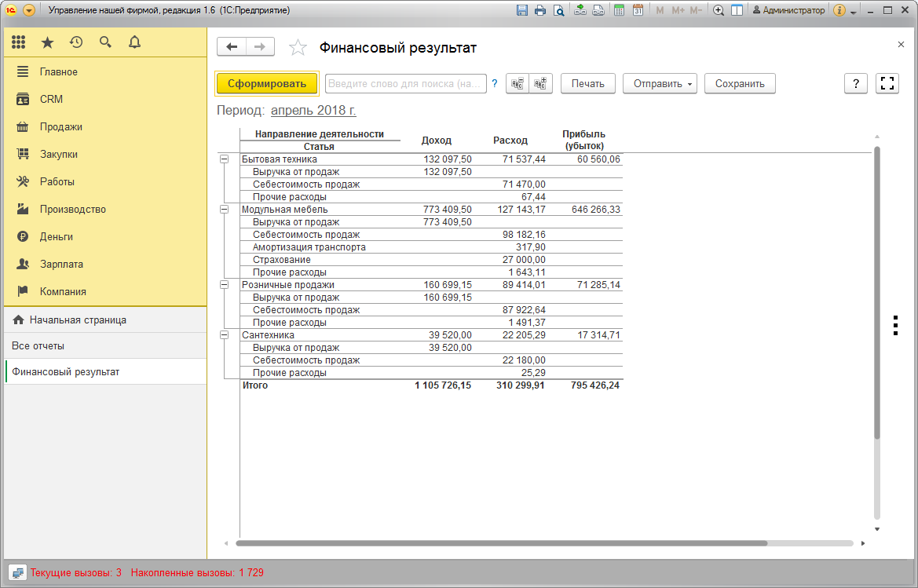Go forward with the right arrow button
The image size is (918, 588).
coord(261,47)
